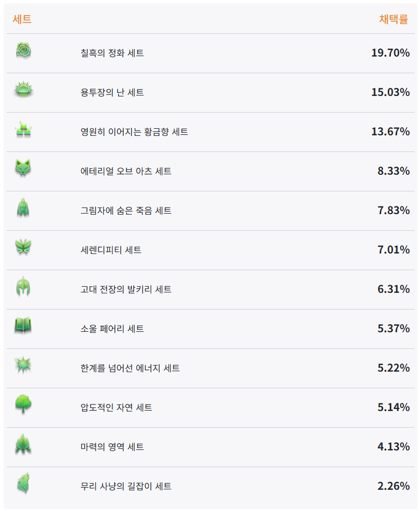Open the 마력의 영역 세트 name link
This screenshot has width=420, height=511.
112,447
